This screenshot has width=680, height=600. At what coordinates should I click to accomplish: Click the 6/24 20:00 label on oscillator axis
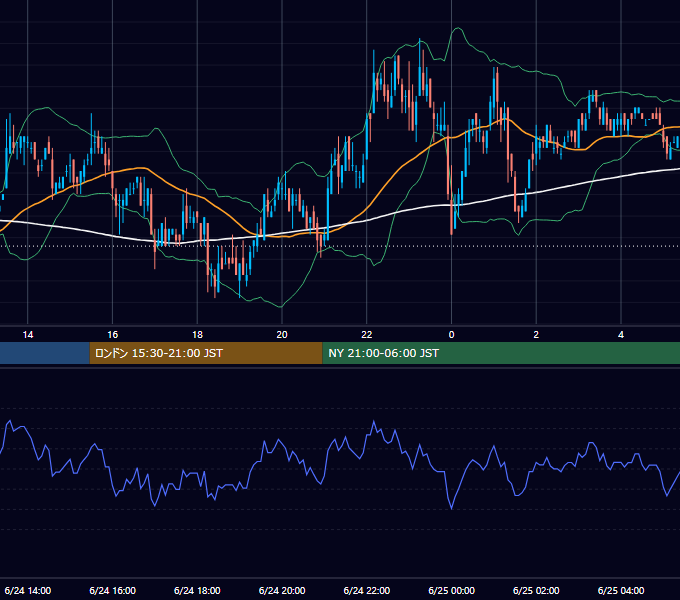[x=282, y=590]
